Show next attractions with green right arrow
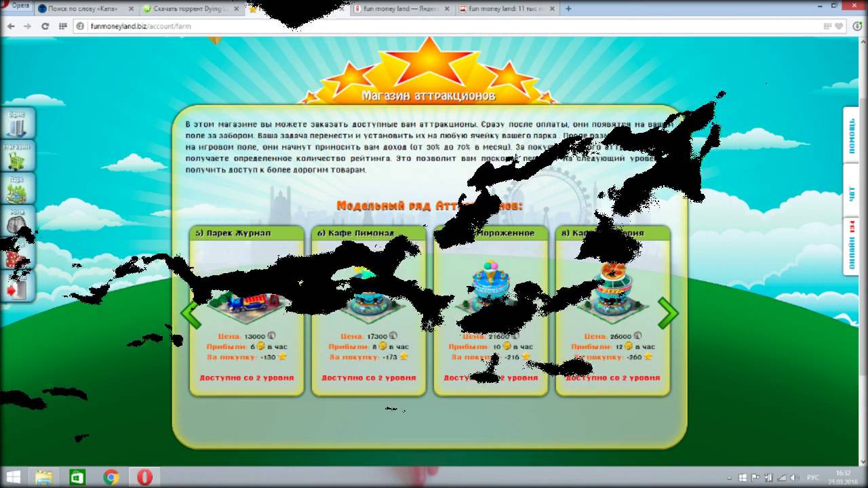868x488 pixels. pos(668,313)
